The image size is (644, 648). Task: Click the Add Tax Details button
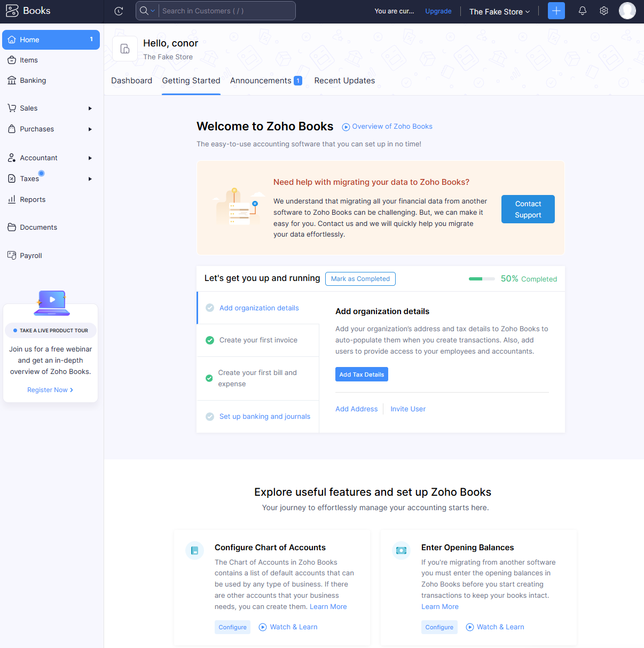pos(362,374)
